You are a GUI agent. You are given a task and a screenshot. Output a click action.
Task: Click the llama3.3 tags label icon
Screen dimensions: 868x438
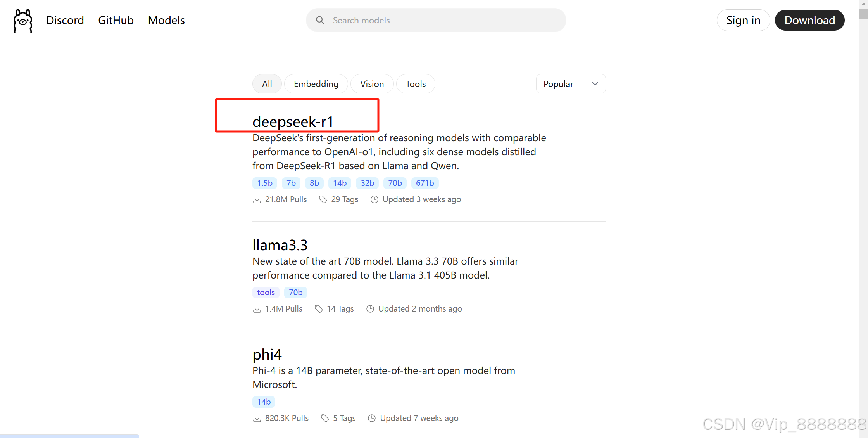(x=319, y=309)
